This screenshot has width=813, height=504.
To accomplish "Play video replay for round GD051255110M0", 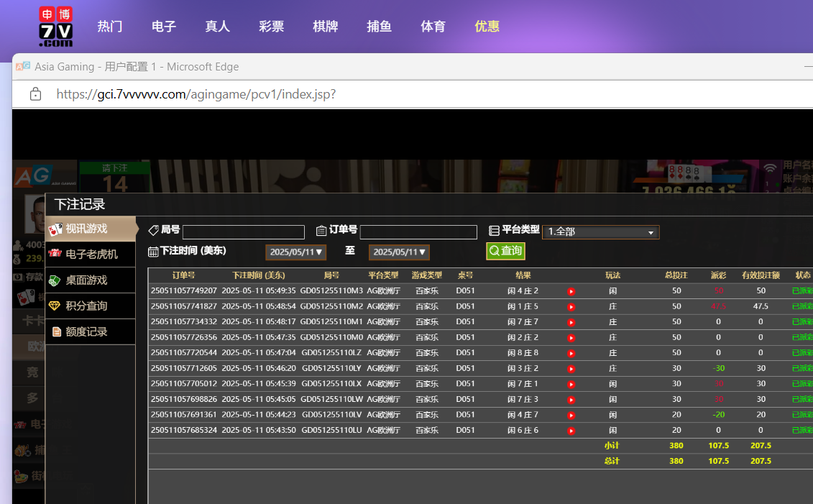I will click(571, 338).
